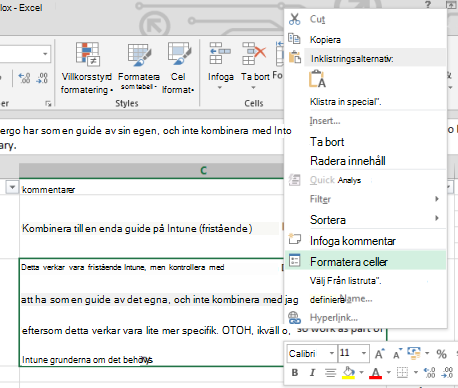Expand the Sortera submenu arrow

[x=437, y=218]
